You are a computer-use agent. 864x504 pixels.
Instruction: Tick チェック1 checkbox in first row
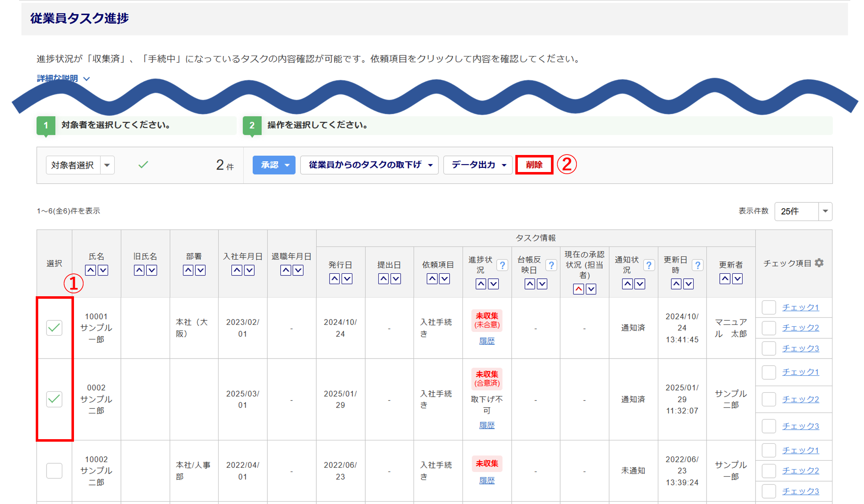pos(769,307)
